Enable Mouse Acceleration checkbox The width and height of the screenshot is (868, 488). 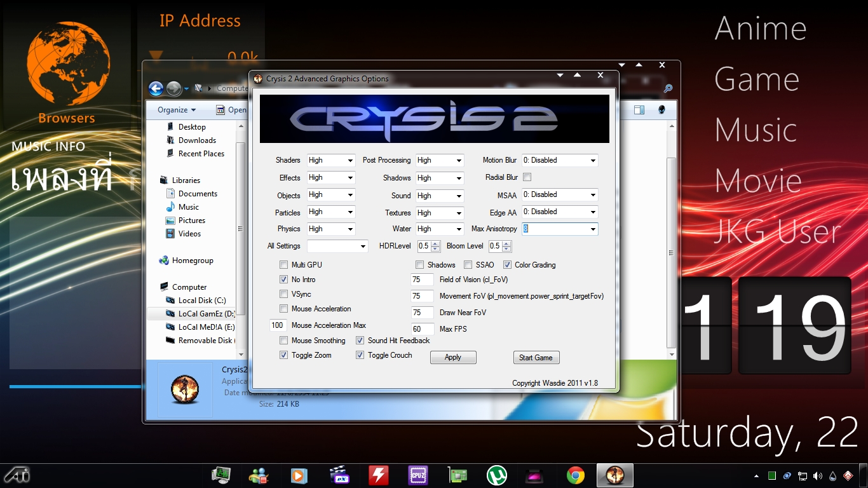[x=283, y=309]
